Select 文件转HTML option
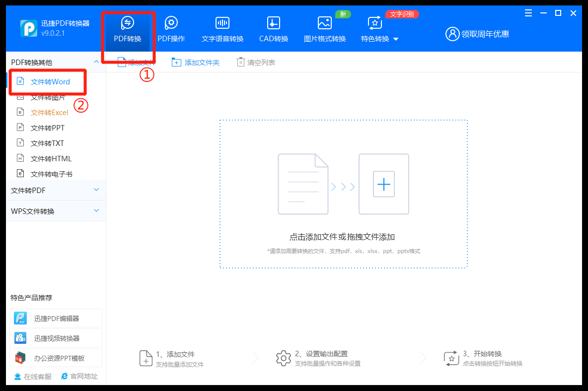The image size is (588, 391). pyautogui.click(x=51, y=158)
